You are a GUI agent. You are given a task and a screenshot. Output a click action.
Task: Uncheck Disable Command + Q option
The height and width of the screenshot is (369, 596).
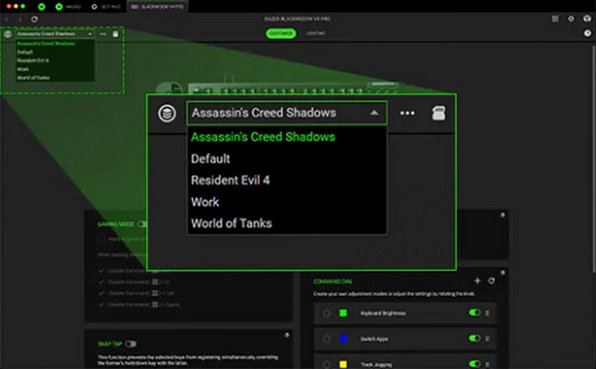[x=101, y=282]
